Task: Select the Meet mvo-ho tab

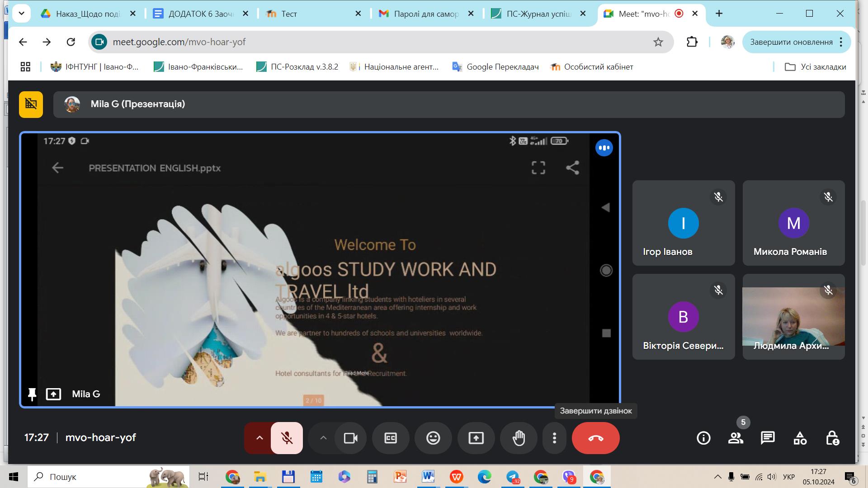Action: pos(644,14)
